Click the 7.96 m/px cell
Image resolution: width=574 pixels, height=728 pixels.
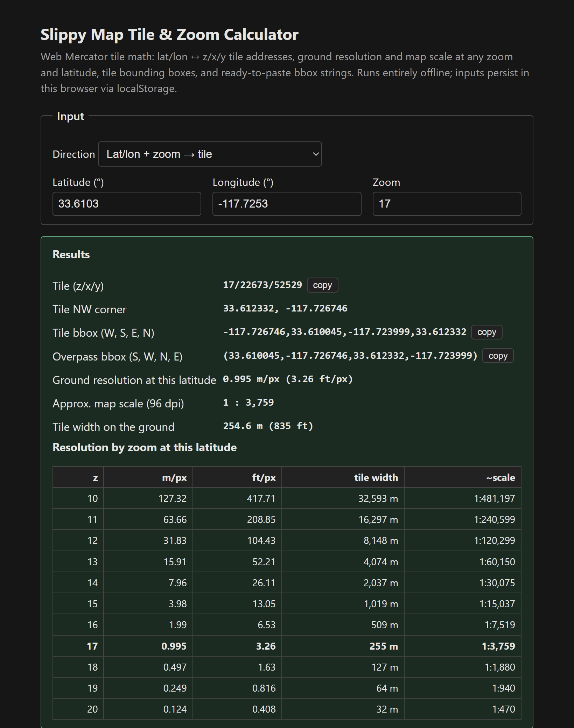tap(148, 583)
